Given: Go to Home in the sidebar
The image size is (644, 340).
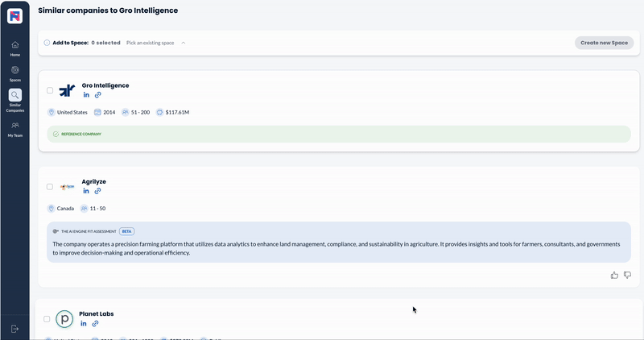Looking at the screenshot, I should coord(14,48).
